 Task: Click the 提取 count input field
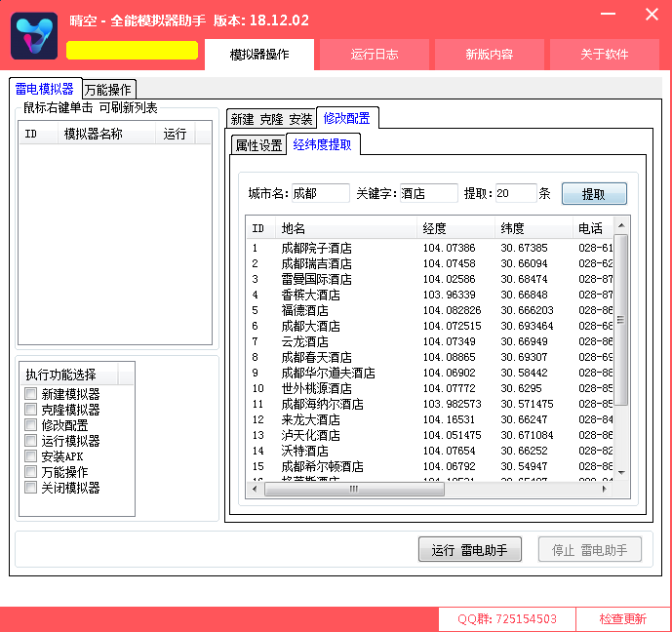[x=516, y=193]
